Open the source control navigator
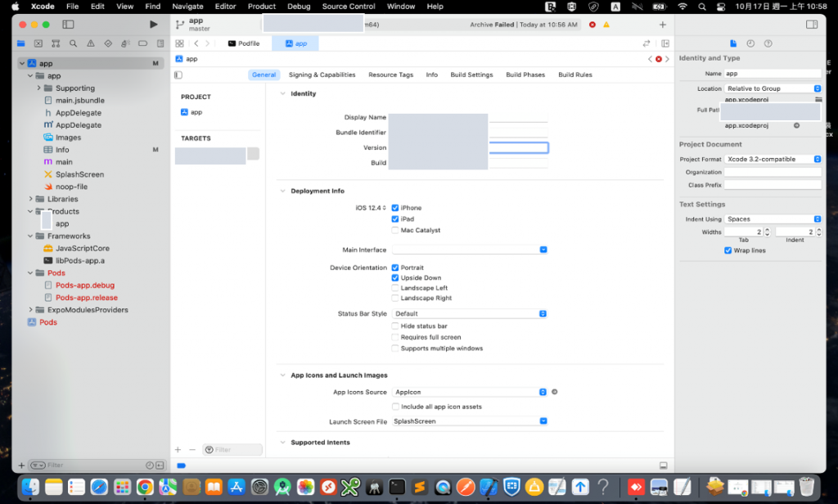The width and height of the screenshot is (838, 504). [x=38, y=43]
